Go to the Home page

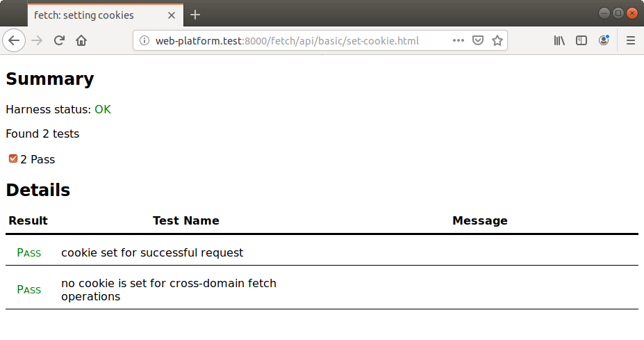coord(81,40)
